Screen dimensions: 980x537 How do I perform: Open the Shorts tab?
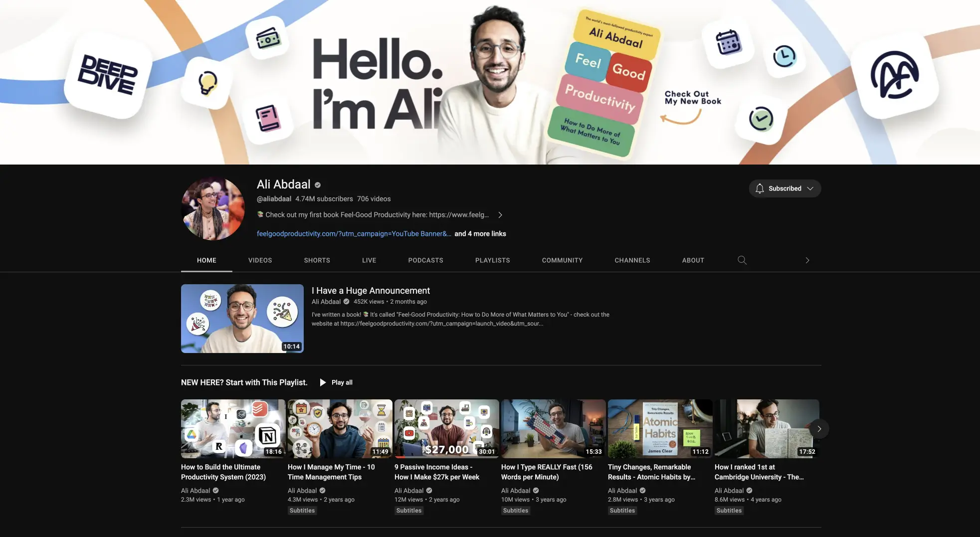click(x=317, y=260)
